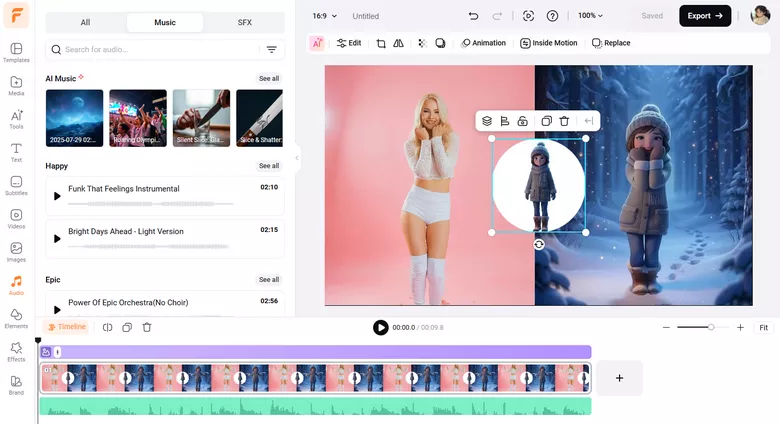Open the Elements sidebar panel
This screenshot has height=424, width=780.
click(x=16, y=319)
